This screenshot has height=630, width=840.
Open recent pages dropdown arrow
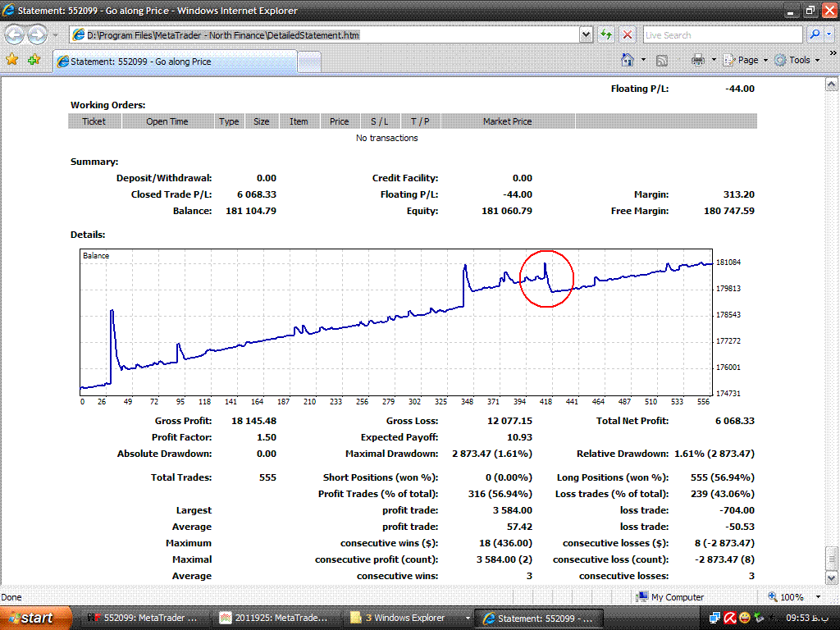coord(55,35)
